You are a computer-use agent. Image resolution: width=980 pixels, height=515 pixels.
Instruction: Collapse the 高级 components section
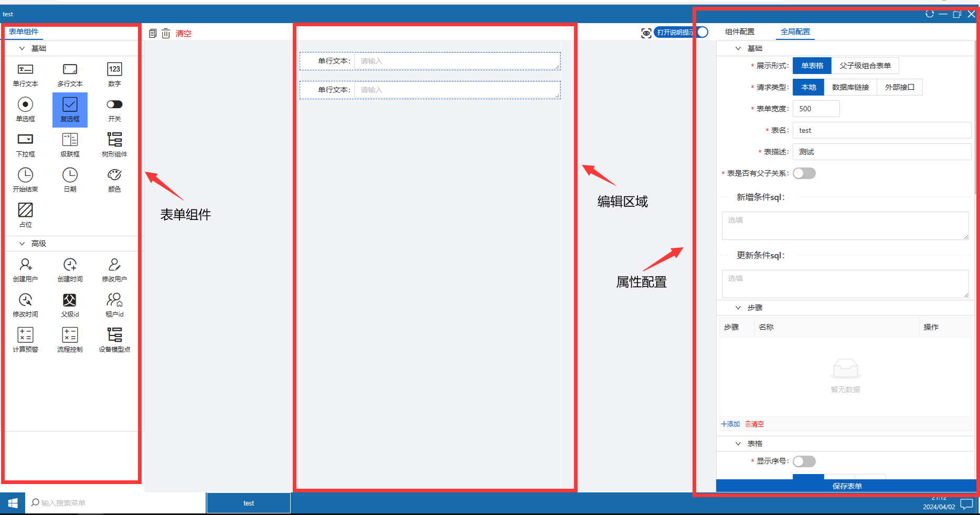tap(22, 244)
